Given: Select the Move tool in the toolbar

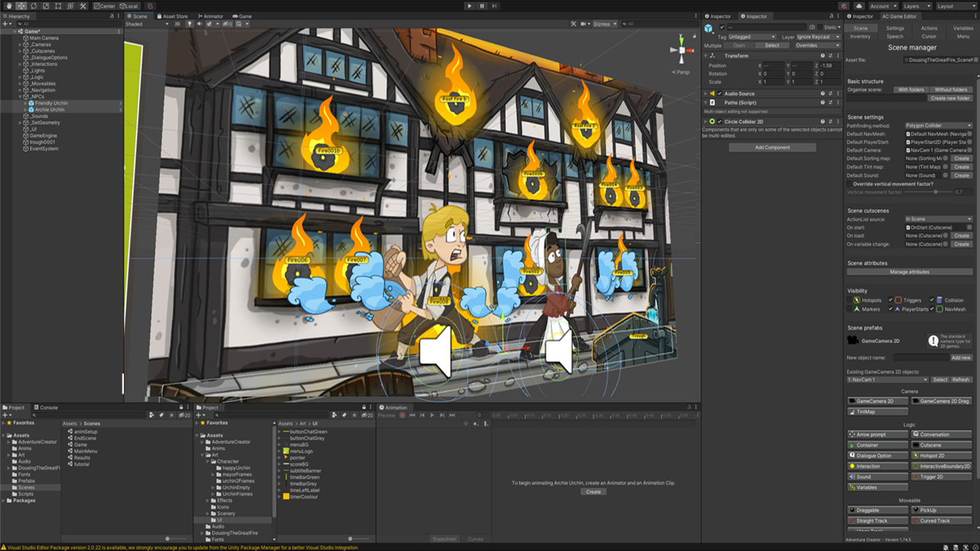Looking at the screenshot, I should [21, 5].
